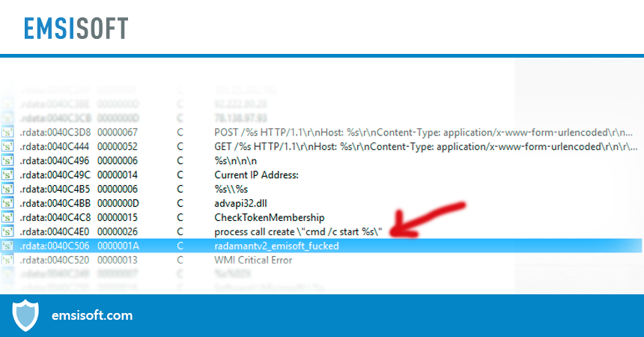This screenshot has width=644, height=337.
Task: Click length value 0000001A
Action: [x=118, y=246]
